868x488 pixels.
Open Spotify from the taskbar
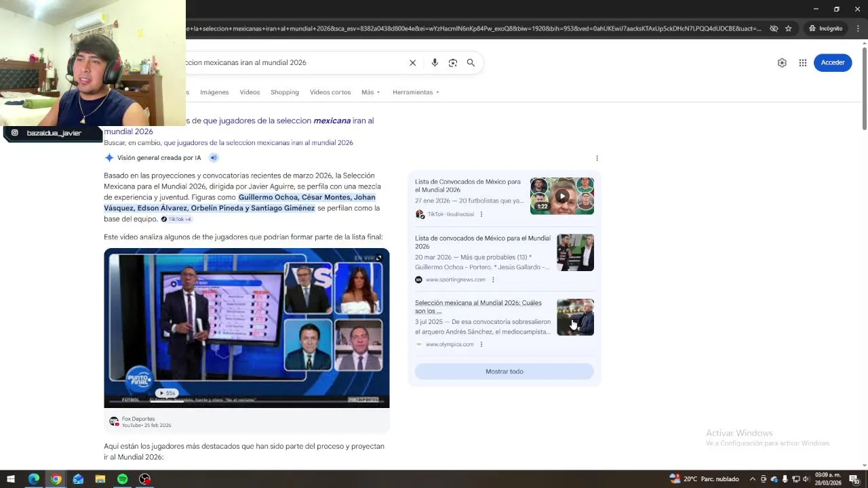pyautogui.click(x=122, y=479)
